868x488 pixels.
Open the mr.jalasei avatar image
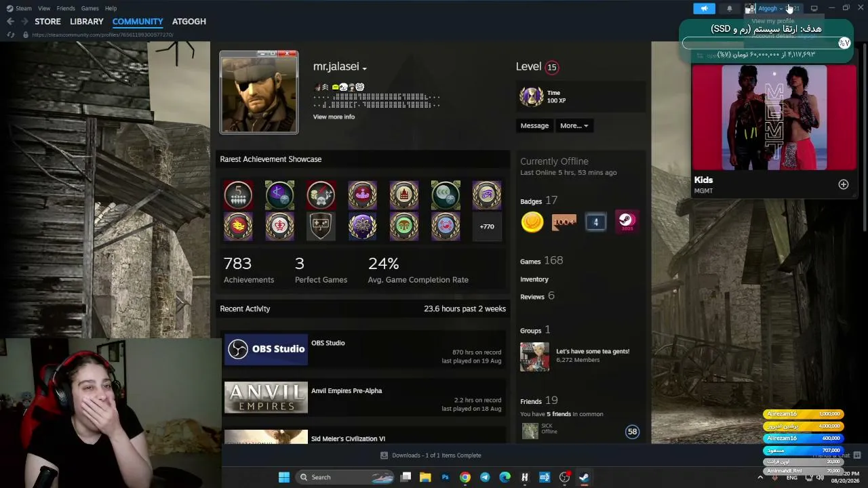[x=258, y=93]
